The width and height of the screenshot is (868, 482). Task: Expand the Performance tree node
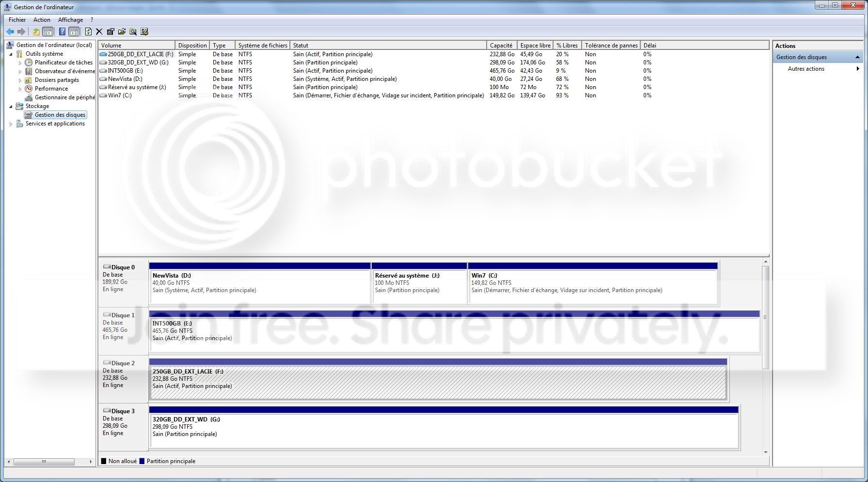pos(20,89)
